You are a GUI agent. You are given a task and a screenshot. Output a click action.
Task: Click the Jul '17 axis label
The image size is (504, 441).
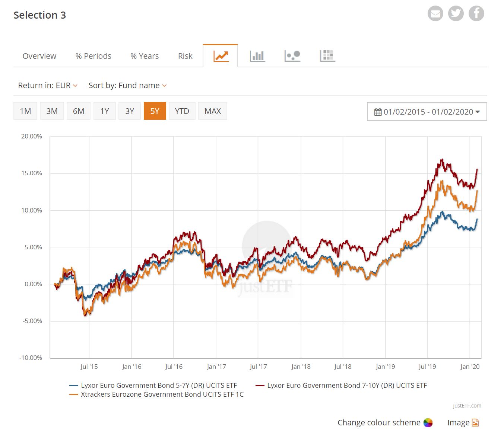[258, 367]
